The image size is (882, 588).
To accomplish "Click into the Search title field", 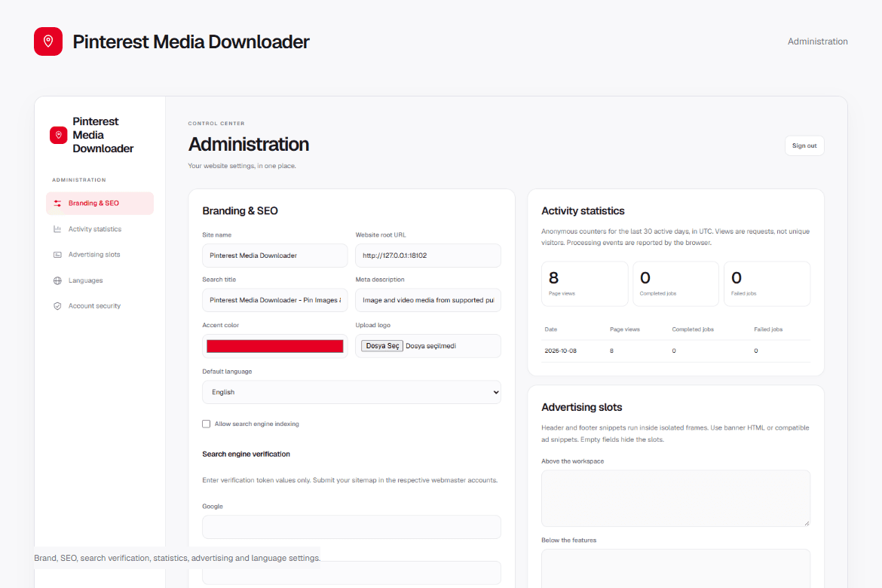I will pos(275,300).
